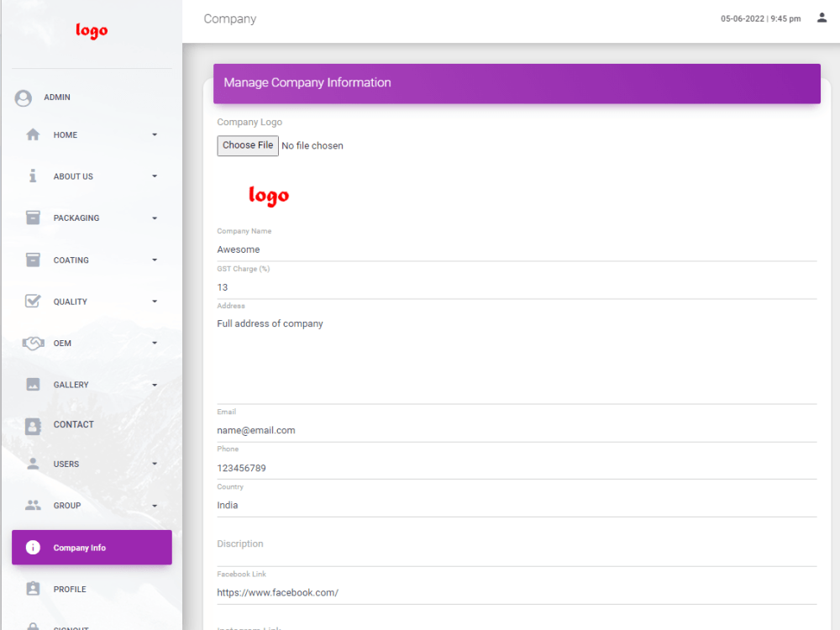The height and width of the screenshot is (630, 840).
Task: Open the USERS menu item
Action: point(92,464)
